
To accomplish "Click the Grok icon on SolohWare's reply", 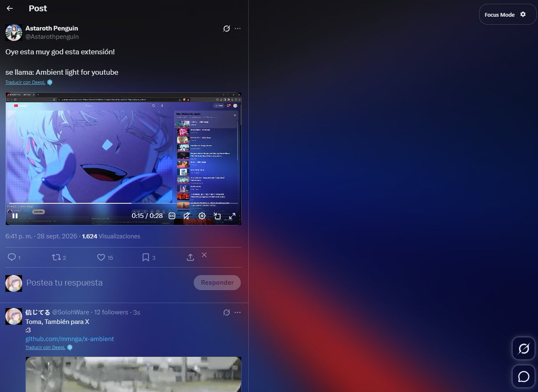I will [227, 312].
